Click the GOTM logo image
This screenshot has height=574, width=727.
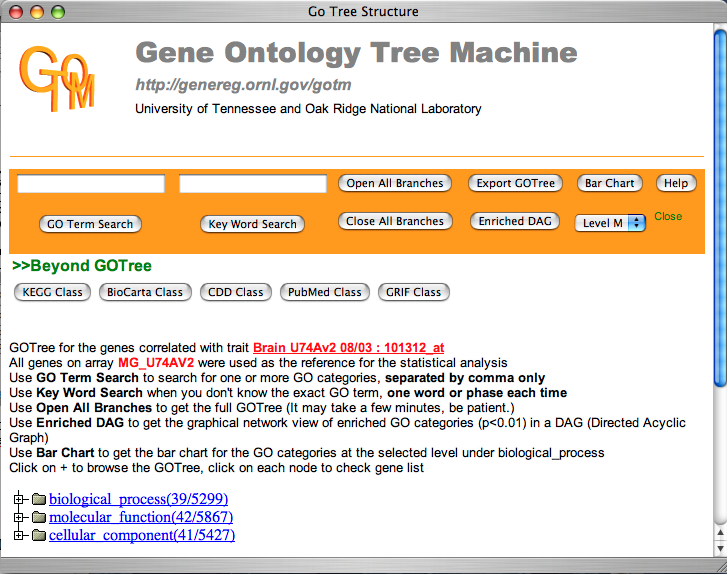pyautogui.click(x=58, y=78)
